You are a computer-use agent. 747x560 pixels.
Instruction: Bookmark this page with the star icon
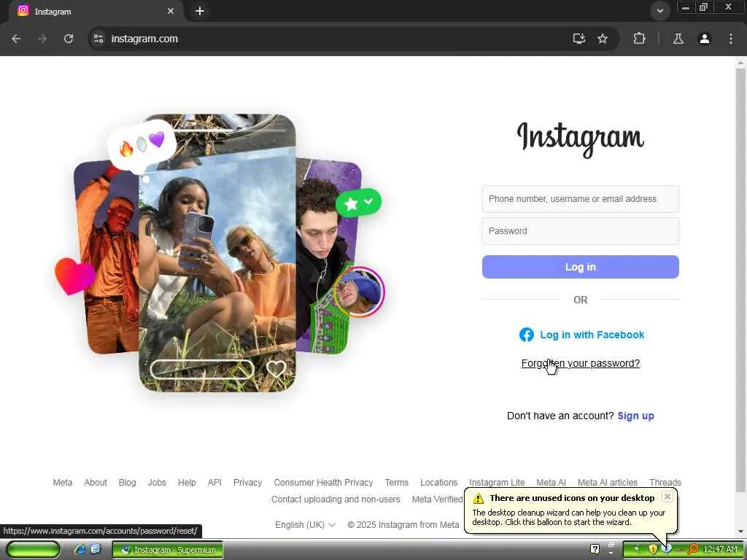tap(603, 39)
